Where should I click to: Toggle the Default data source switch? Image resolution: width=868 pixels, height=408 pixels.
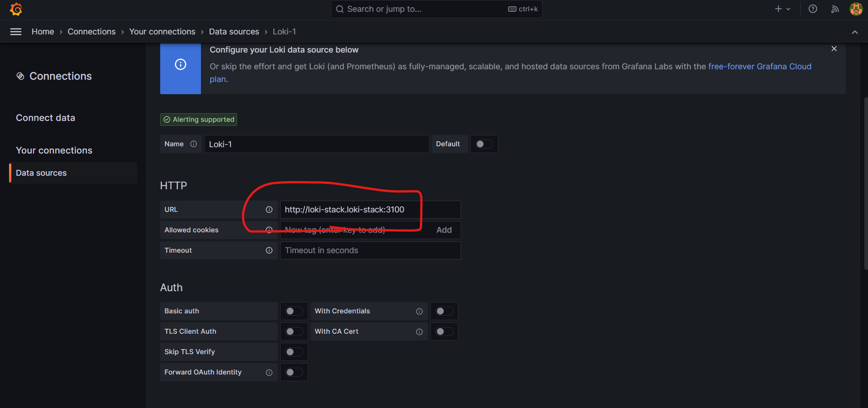pos(484,144)
